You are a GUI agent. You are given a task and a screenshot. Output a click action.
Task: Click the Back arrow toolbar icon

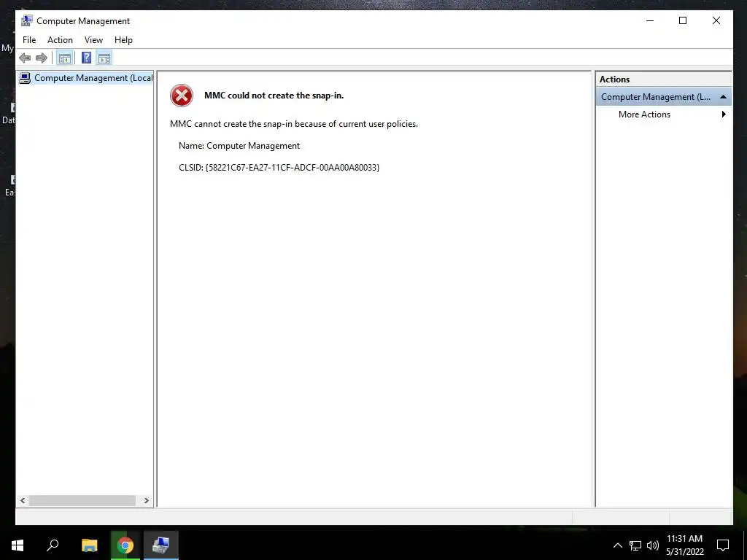coord(25,58)
